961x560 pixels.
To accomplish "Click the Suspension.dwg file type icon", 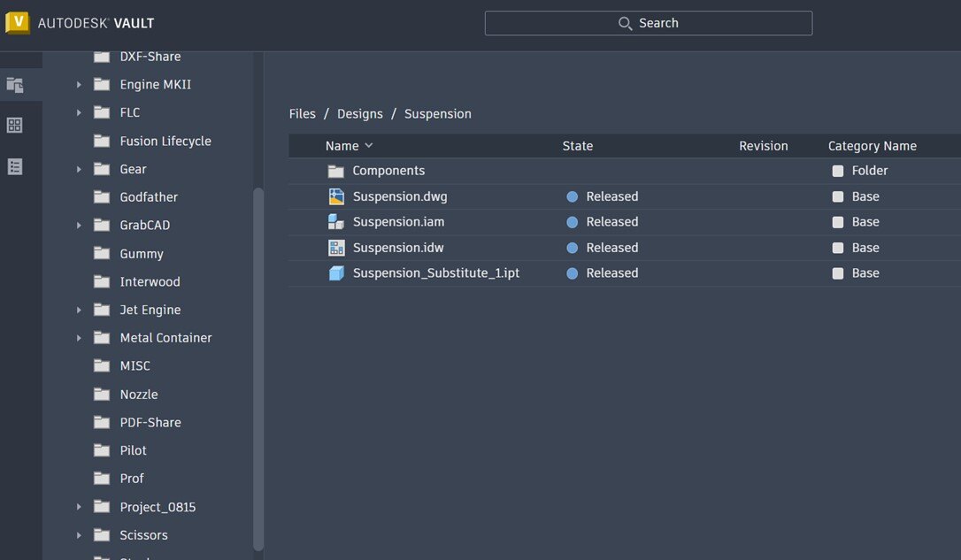I will tap(336, 196).
